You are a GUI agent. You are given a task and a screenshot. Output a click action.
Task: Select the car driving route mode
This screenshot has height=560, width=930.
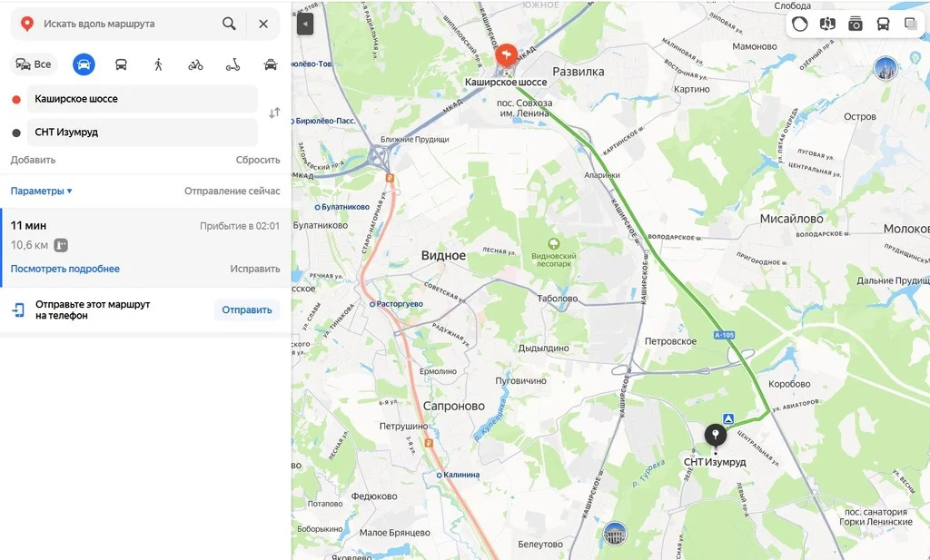coord(84,64)
